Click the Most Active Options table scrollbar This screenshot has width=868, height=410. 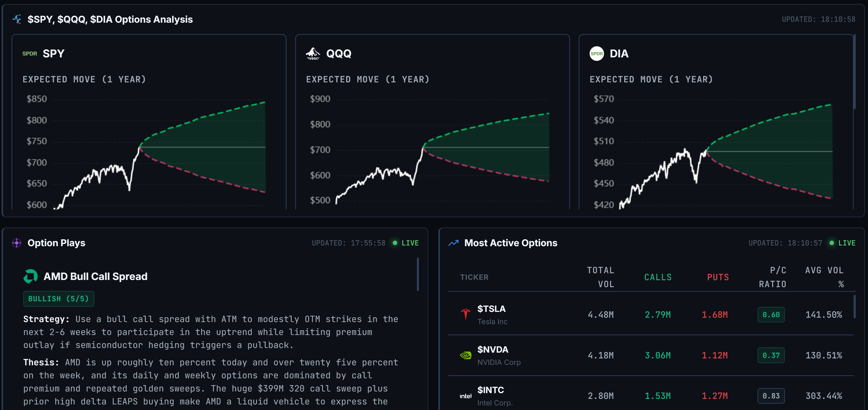click(x=855, y=306)
